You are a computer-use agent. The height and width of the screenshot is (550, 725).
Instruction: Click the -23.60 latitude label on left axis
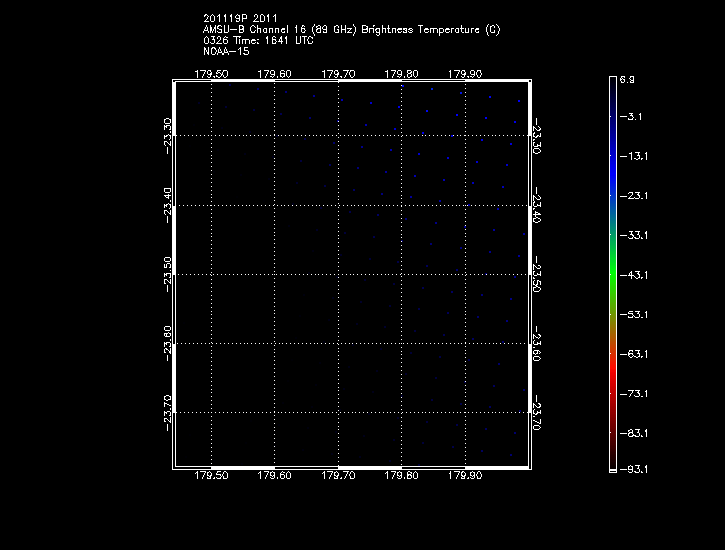[x=168, y=341]
